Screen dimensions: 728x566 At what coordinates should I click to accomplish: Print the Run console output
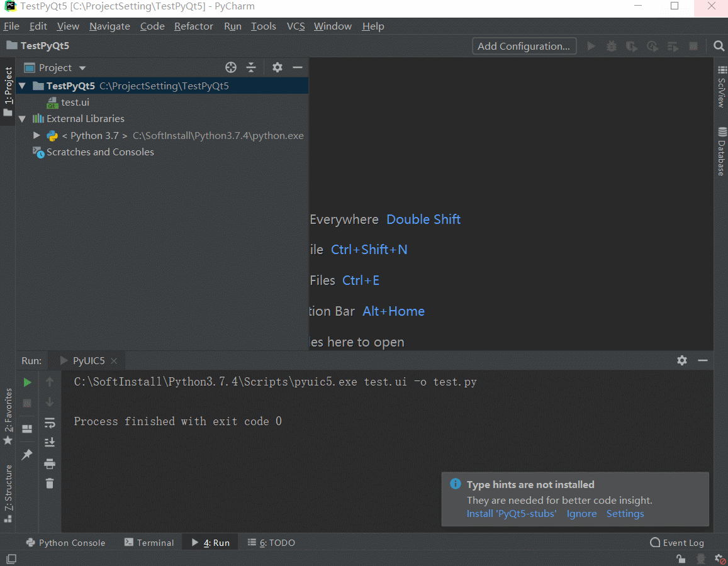click(50, 463)
